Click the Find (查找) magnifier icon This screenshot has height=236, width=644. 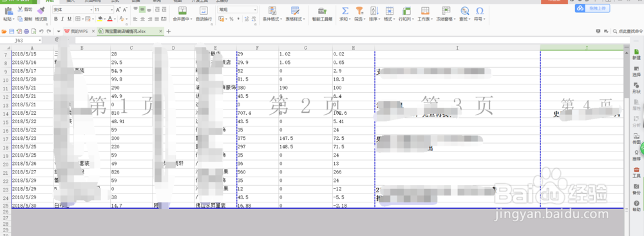pyautogui.click(x=464, y=10)
